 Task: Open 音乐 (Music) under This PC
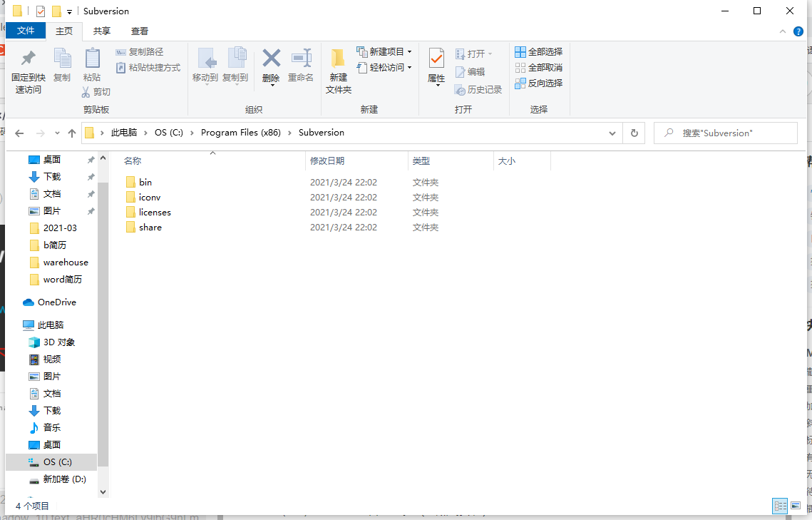[52, 428]
